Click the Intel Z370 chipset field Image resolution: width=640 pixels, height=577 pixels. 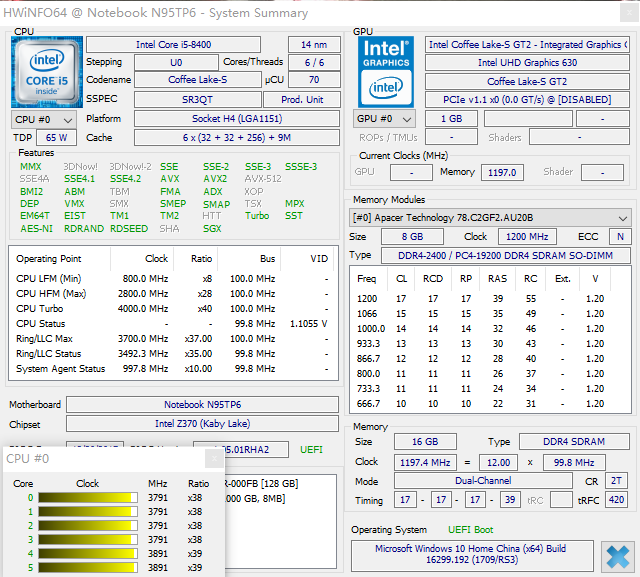tap(204, 424)
